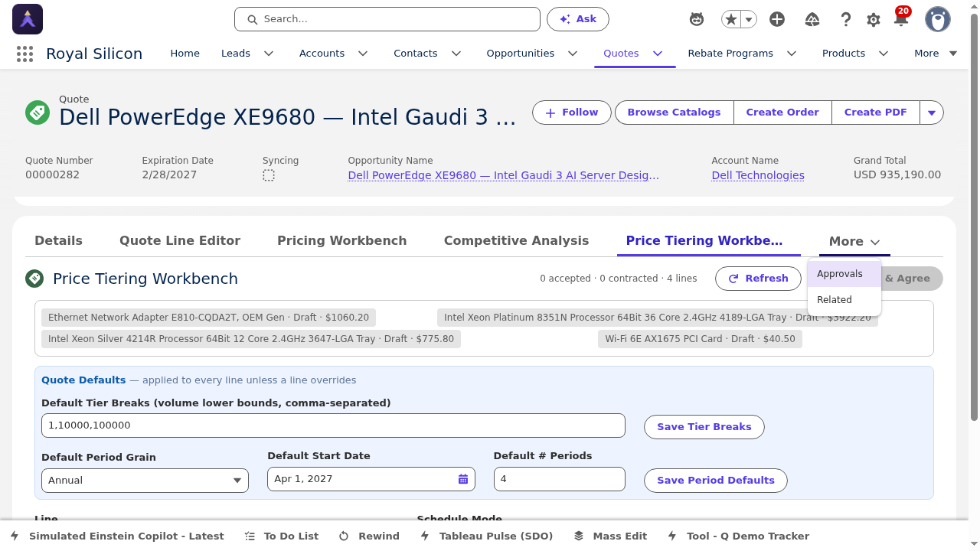This screenshot has width=980, height=551.
Task: Click Save Period Defaults button
Action: click(716, 481)
